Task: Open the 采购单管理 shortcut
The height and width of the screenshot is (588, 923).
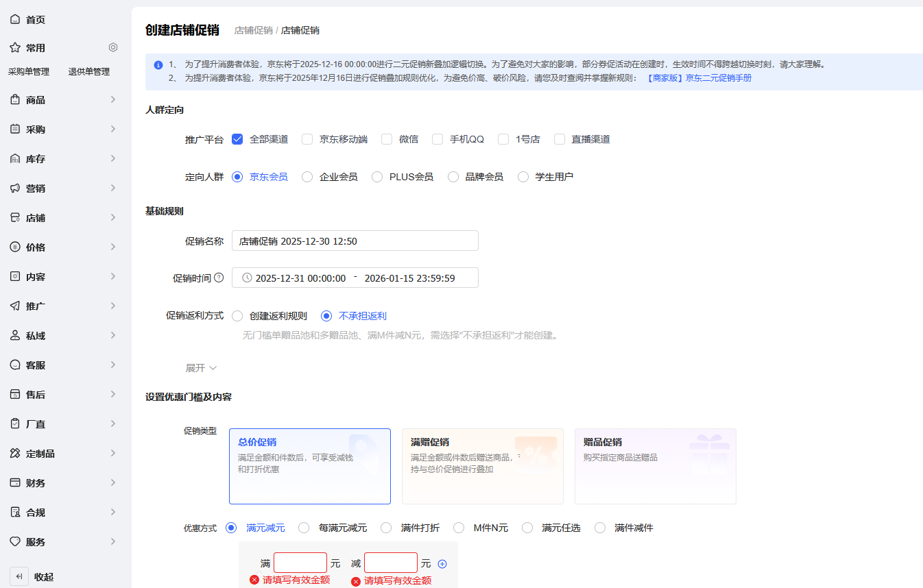Action: click(x=29, y=72)
